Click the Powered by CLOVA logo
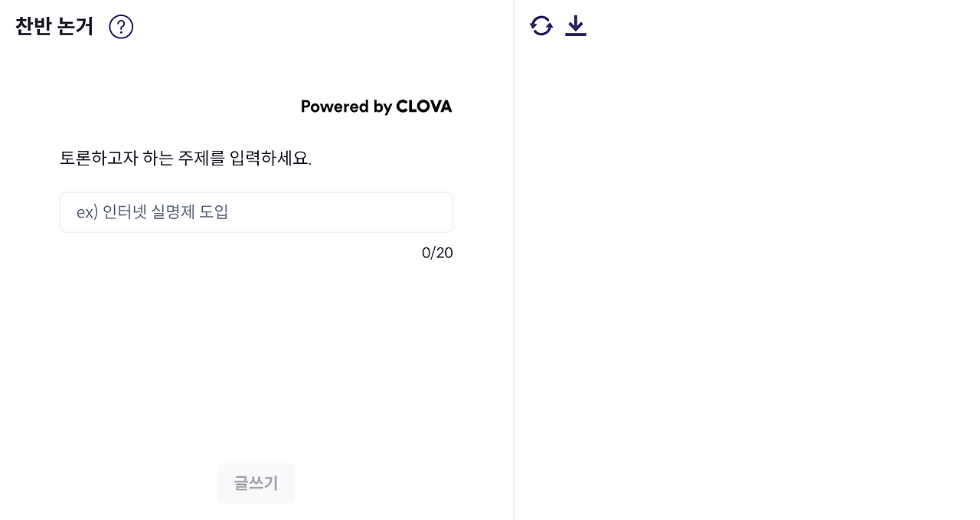This screenshot has height=520, width=980. (x=376, y=106)
